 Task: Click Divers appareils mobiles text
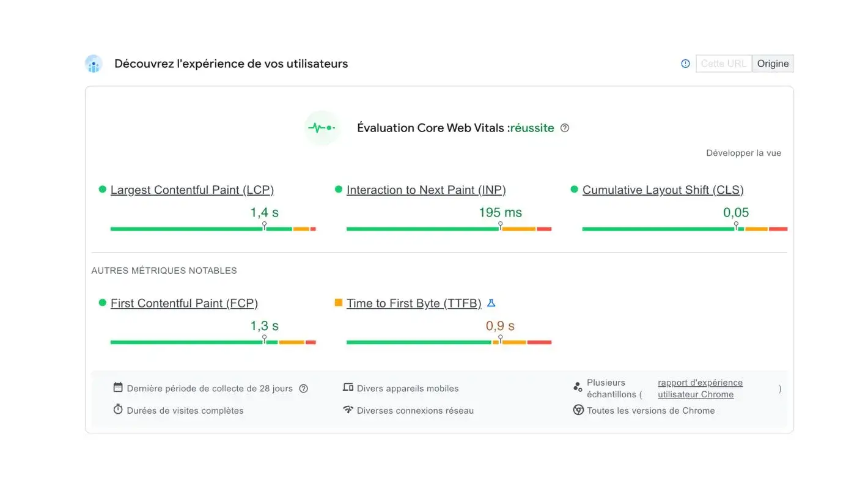[408, 389]
